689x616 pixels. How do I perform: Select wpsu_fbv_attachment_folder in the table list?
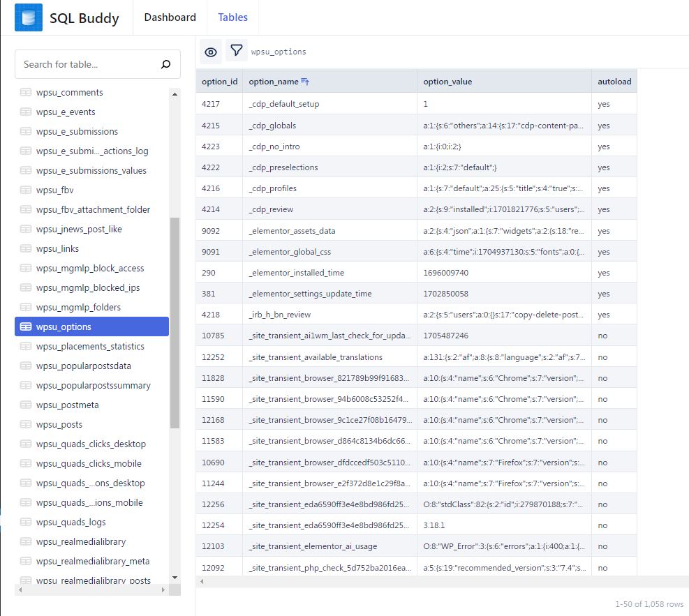(92, 209)
